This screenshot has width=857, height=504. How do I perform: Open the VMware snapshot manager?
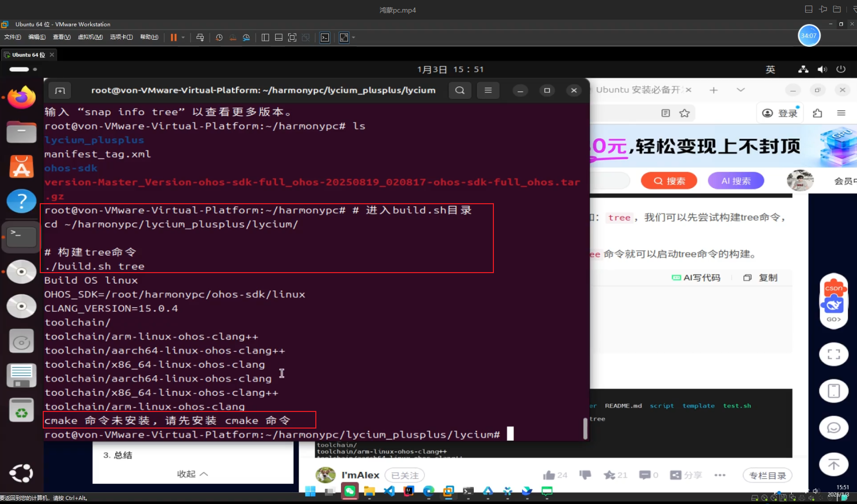pos(246,37)
